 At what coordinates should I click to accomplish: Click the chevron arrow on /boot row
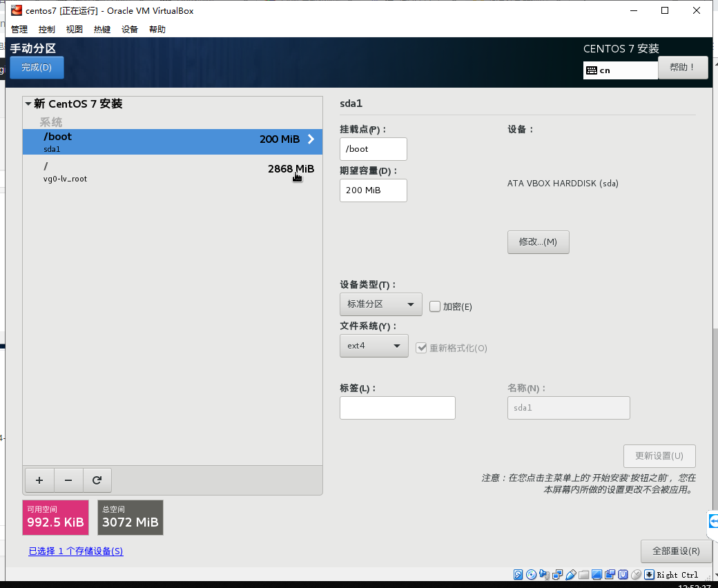311,139
